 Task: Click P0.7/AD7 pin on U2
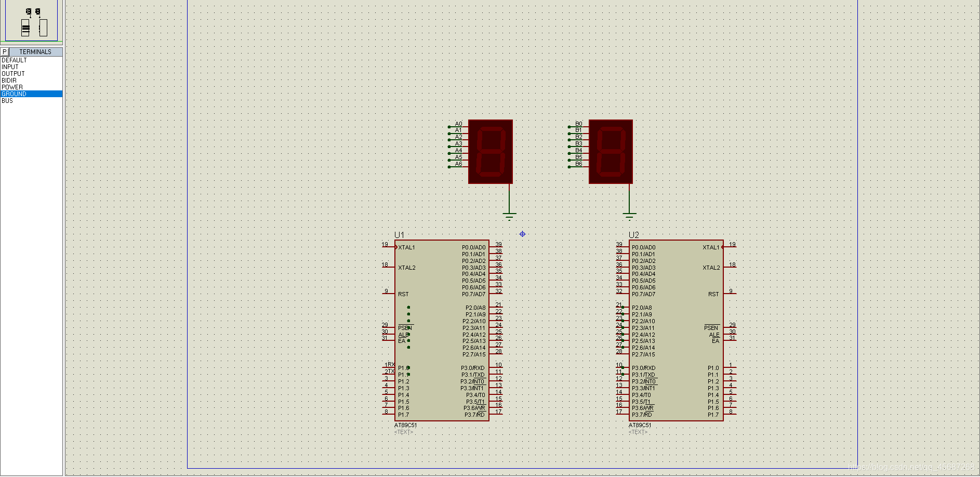coord(643,294)
